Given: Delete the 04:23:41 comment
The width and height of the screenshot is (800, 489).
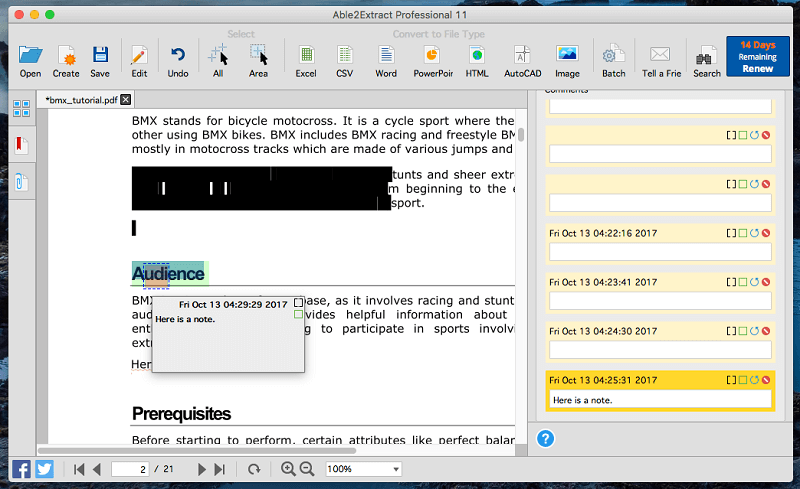Looking at the screenshot, I should pos(766,282).
